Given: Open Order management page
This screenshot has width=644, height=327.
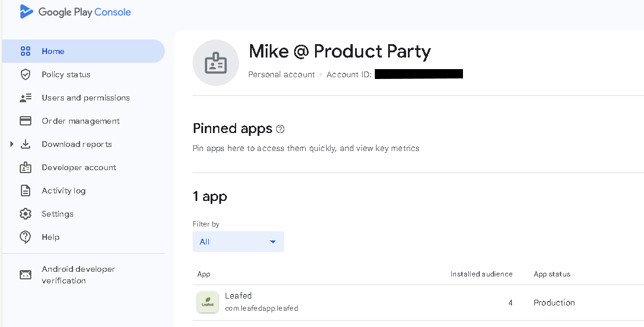Looking at the screenshot, I should tap(84, 121).
